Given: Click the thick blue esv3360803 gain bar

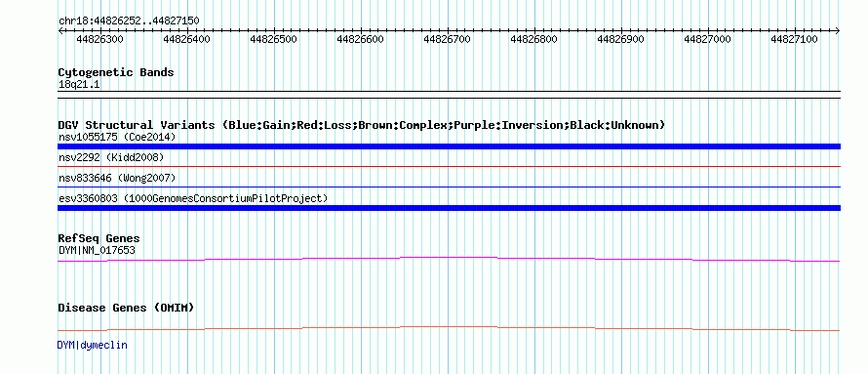Looking at the screenshot, I should [449, 208].
